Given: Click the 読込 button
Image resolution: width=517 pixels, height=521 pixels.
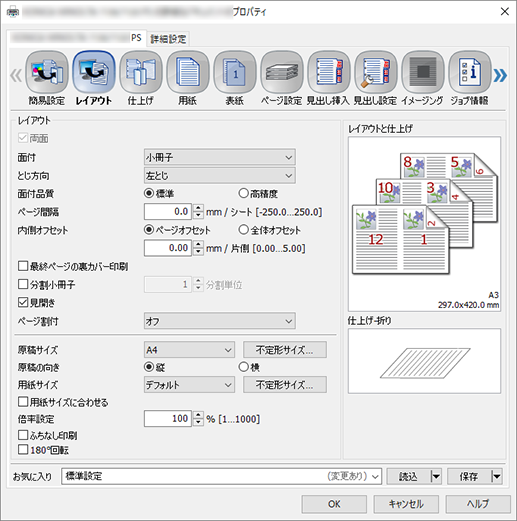Looking at the screenshot, I should 409,476.
